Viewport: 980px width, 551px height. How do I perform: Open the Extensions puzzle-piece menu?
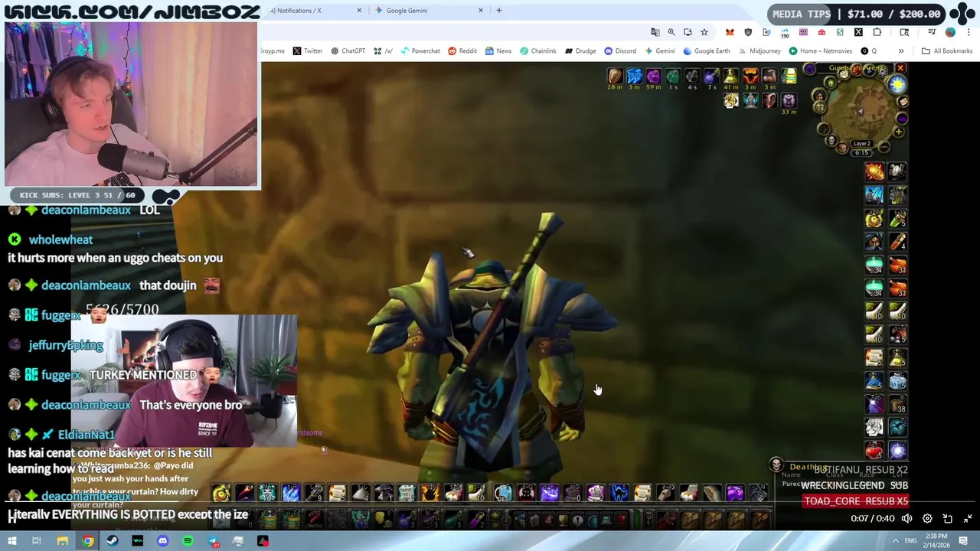877,32
